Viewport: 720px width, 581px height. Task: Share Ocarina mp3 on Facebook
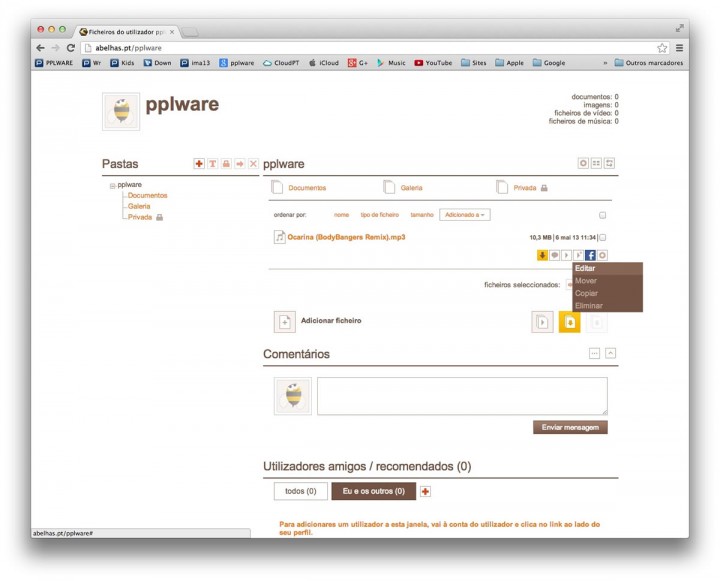pos(591,255)
